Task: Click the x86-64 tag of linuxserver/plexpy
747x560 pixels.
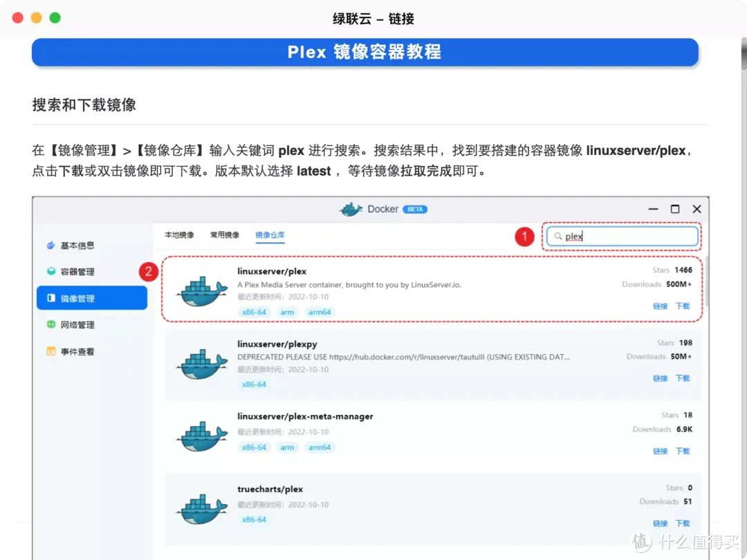Action: click(x=254, y=385)
